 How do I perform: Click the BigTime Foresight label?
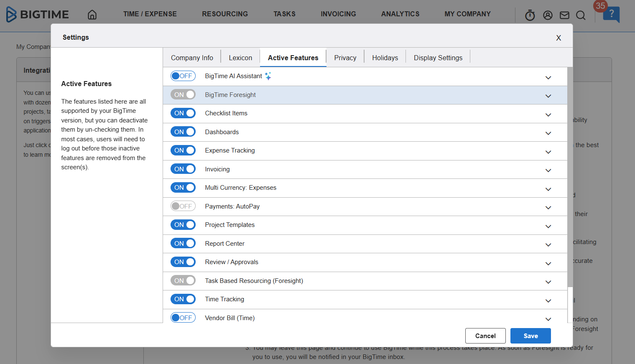pyautogui.click(x=230, y=95)
